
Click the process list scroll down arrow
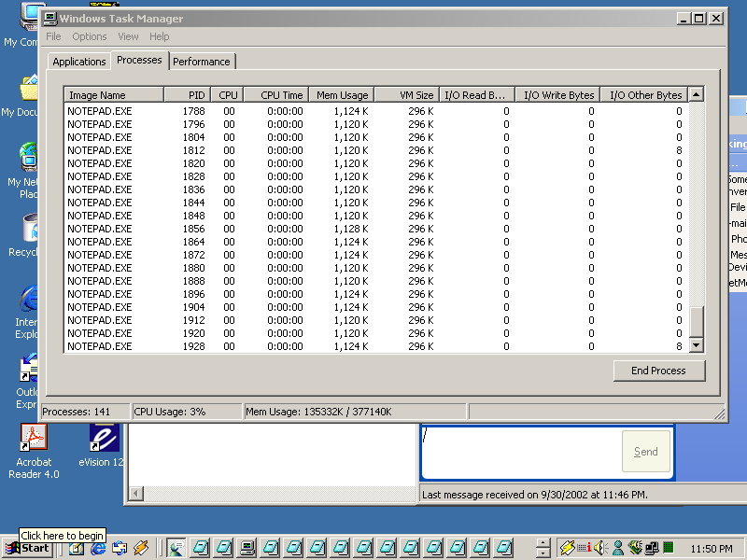click(696, 346)
